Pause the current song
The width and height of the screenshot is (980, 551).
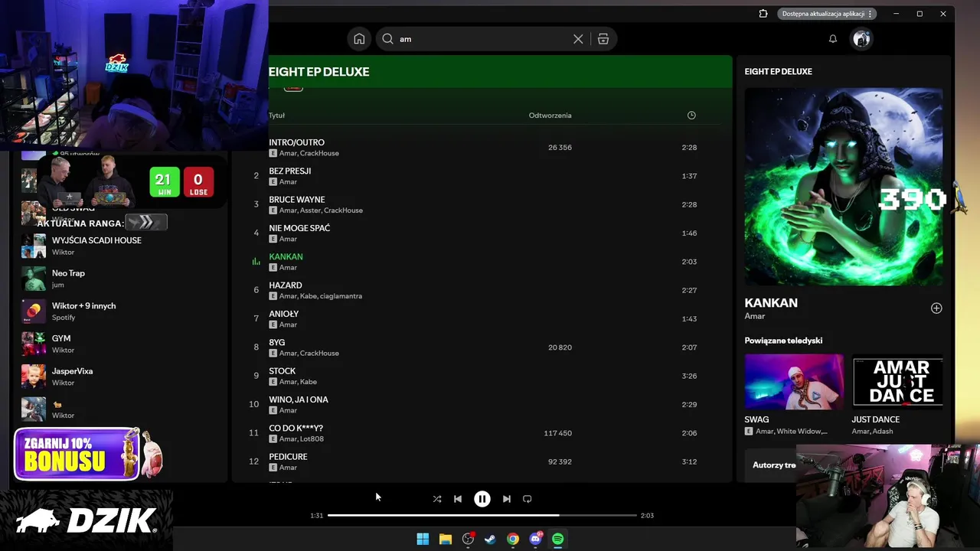[482, 499]
